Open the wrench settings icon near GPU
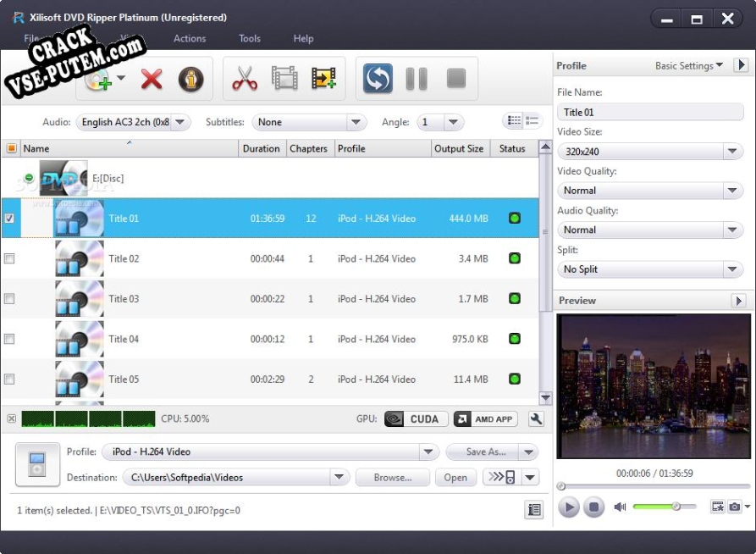The width and height of the screenshot is (756, 554). pyautogui.click(x=535, y=418)
